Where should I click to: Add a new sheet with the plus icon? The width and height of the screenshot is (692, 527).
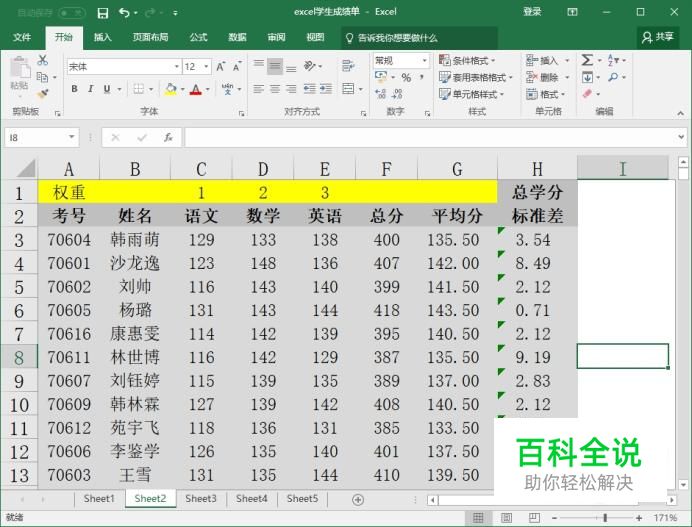coord(358,500)
